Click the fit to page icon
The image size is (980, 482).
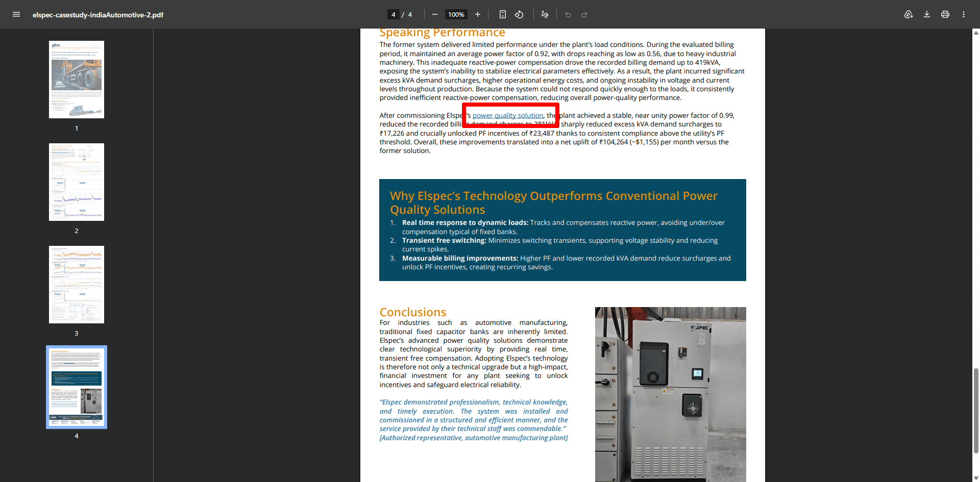(x=503, y=14)
